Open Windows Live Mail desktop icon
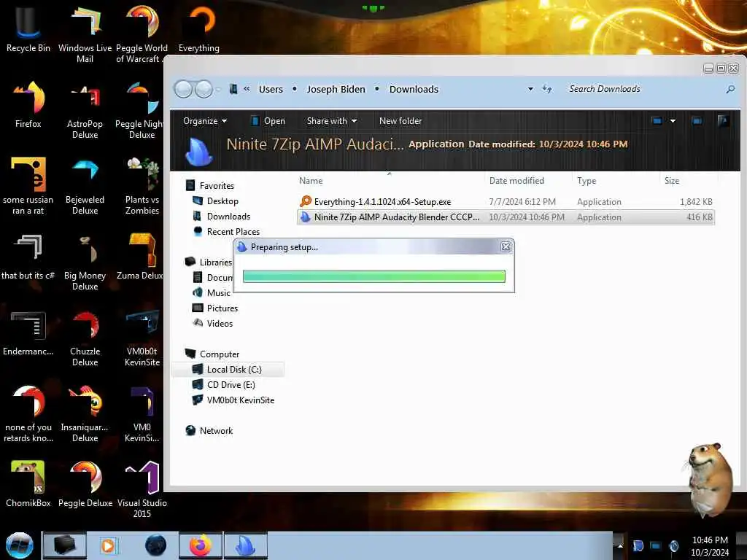Viewport: 747px width, 560px height. click(x=85, y=34)
